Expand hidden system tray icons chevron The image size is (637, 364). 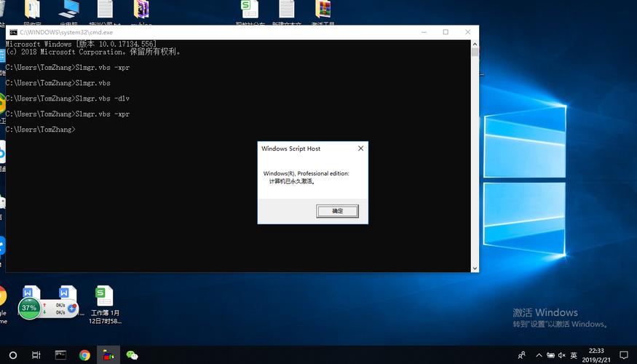(539, 355)
